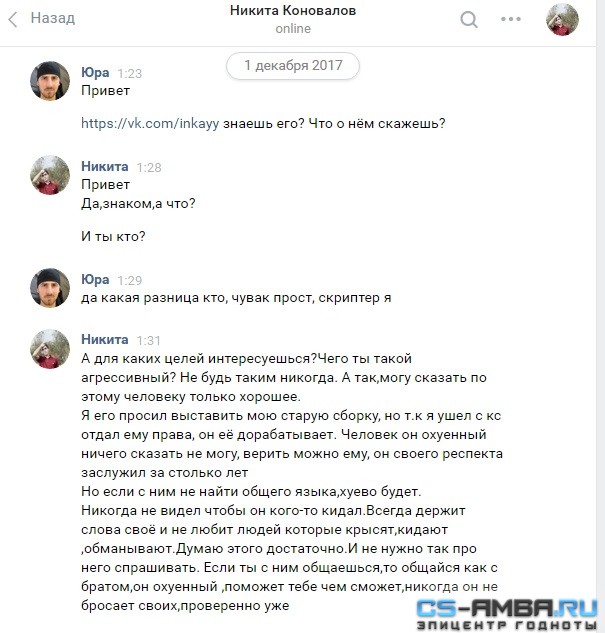This screenshot has width=605, height=633.
Task: Click Никита's avatar on the 1:28 message
Action: (50, 175)
